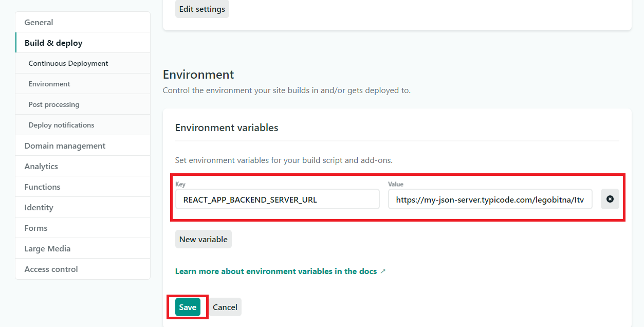Cancel environment variable changes
This screenshot has height=327, width=644.
[x=225, y=307]
